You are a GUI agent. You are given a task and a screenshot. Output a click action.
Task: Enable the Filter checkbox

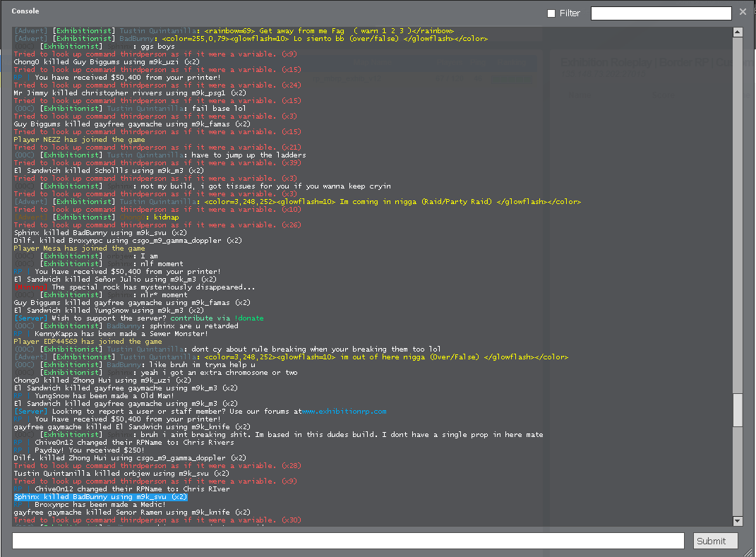click(551, 13)
